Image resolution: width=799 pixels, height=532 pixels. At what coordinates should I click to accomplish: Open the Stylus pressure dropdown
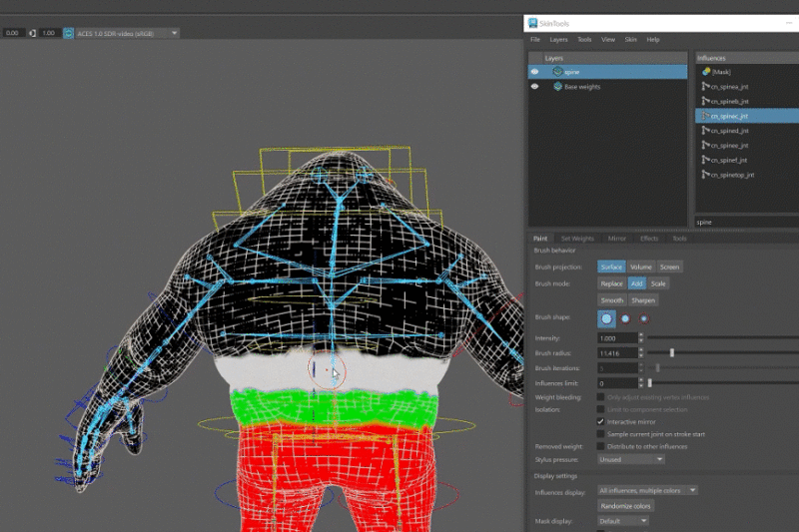[x=630, y=459]
